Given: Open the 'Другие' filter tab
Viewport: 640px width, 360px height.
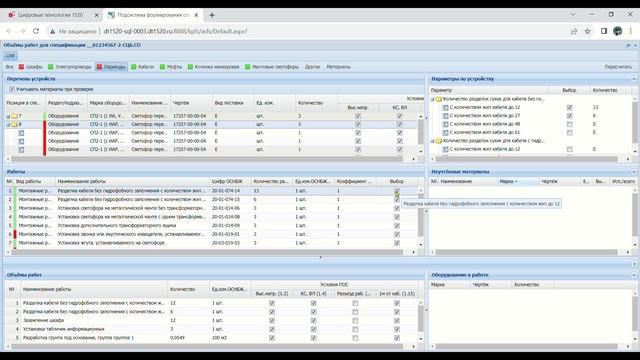Looking at the screenshot, I should (312, 67).
